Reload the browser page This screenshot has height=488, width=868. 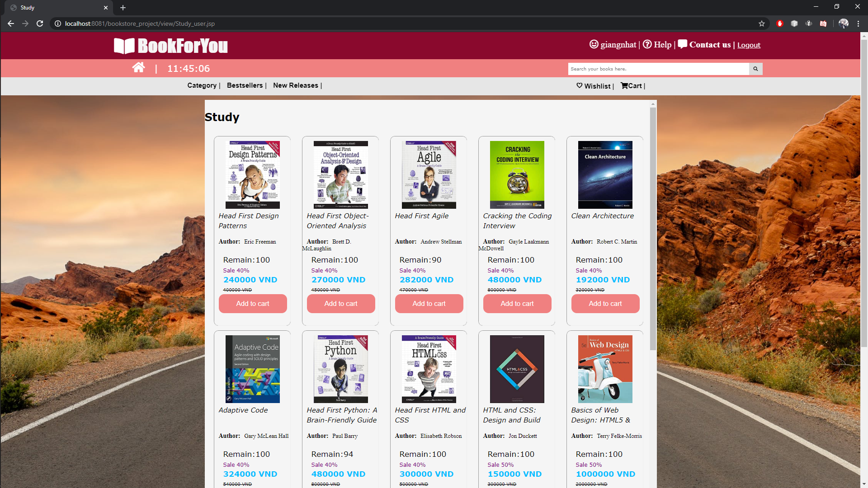(40, 23)
